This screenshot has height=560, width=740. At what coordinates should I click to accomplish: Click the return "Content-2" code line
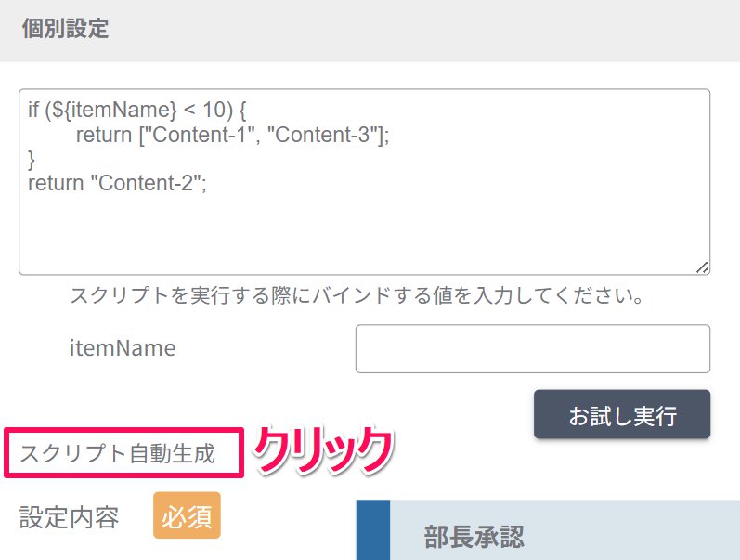click(x=117, y=183)
